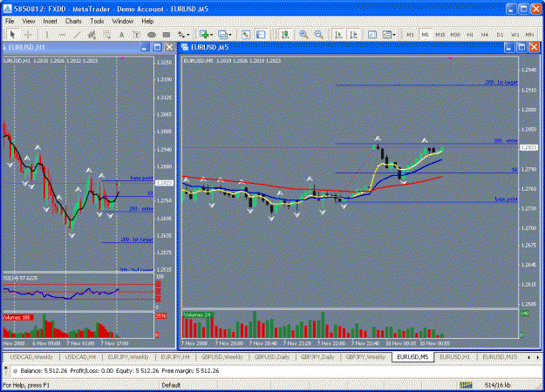The image size is (545, 392).
Task: Select the EURUSD,M5 chart tab
Action: [412, 357]
